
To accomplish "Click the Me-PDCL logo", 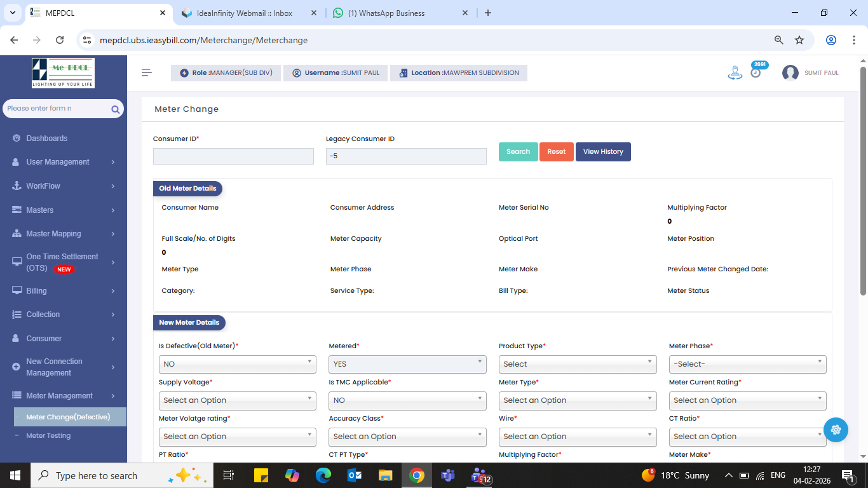I will 63,73.
